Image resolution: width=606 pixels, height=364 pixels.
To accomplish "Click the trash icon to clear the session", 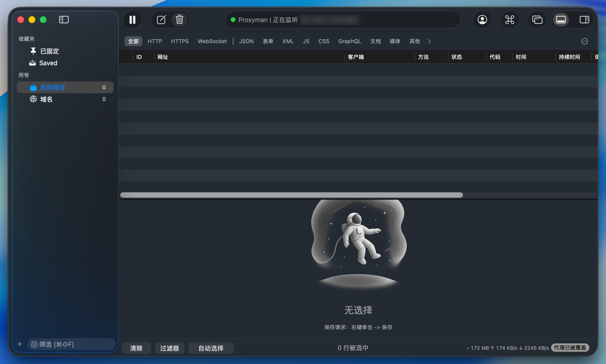I will [180, 20].
